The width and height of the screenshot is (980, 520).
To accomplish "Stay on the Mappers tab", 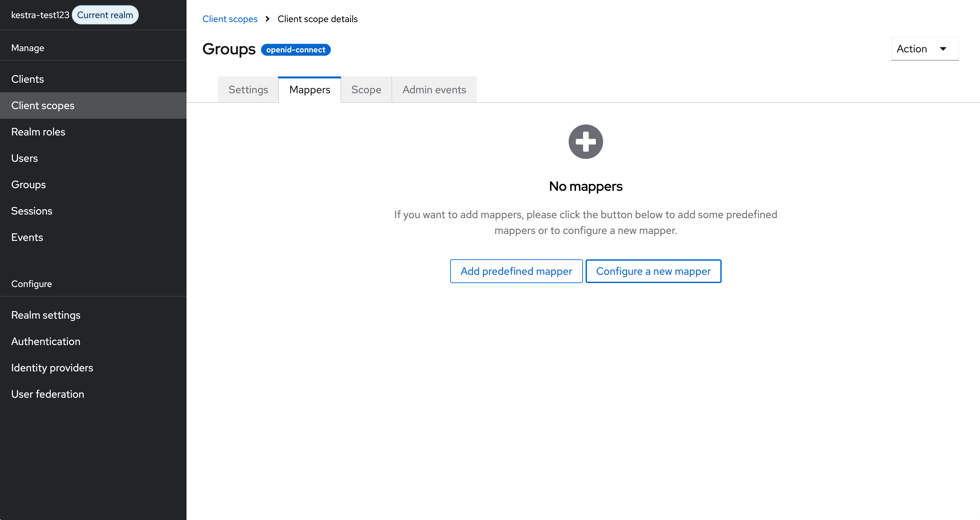I will 310,89.
